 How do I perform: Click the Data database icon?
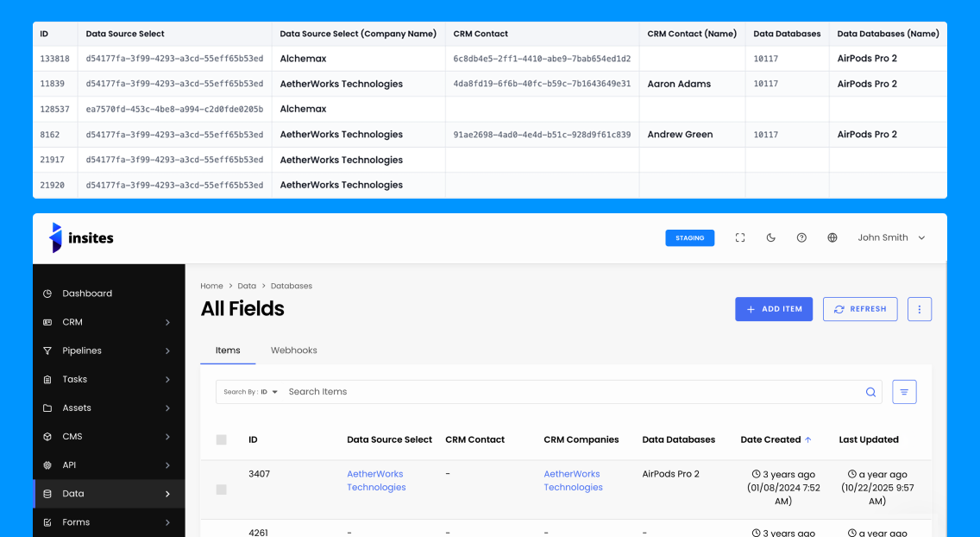(x=47, y=494)
